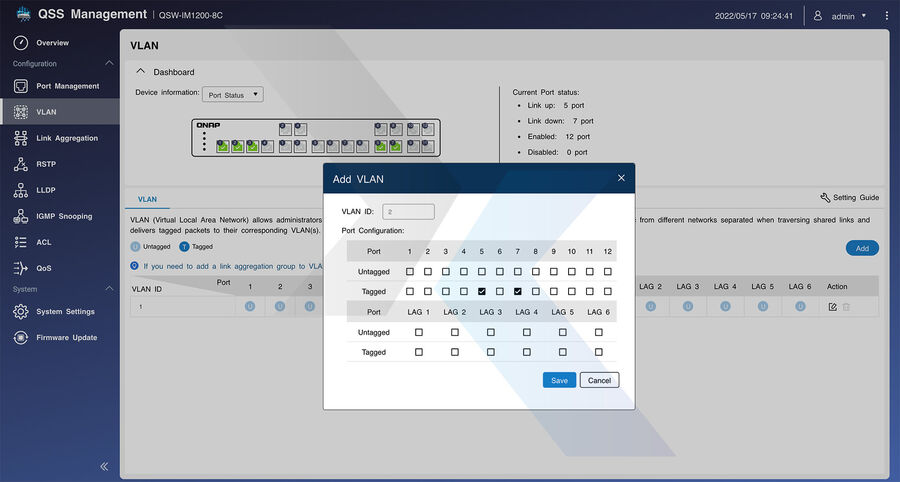The image size is (900, 482).
Task: Click the Overview icon in sidebar
Action: [x=21, y=43]
